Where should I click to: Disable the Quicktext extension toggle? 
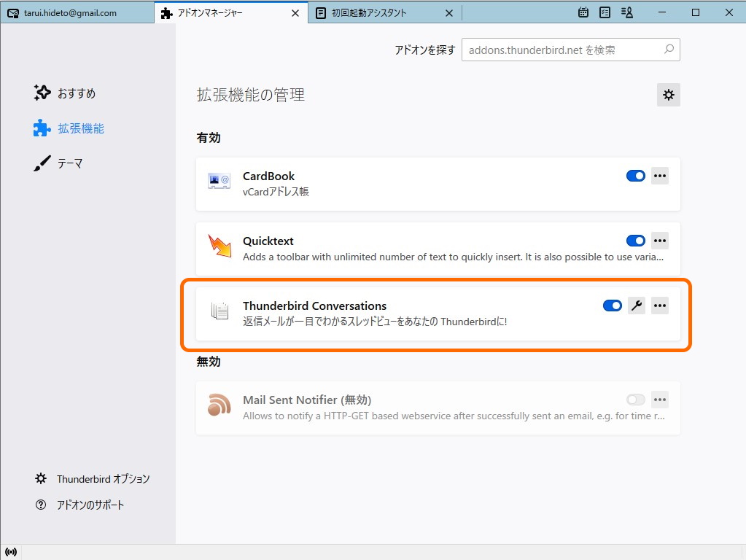click(x=636, y=241)
